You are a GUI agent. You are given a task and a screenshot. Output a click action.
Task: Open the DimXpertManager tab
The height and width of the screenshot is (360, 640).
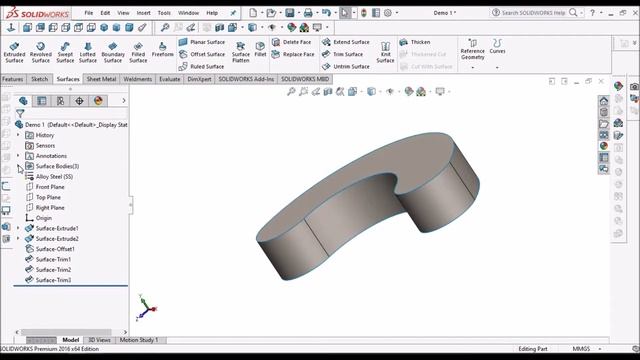(79, 101)
